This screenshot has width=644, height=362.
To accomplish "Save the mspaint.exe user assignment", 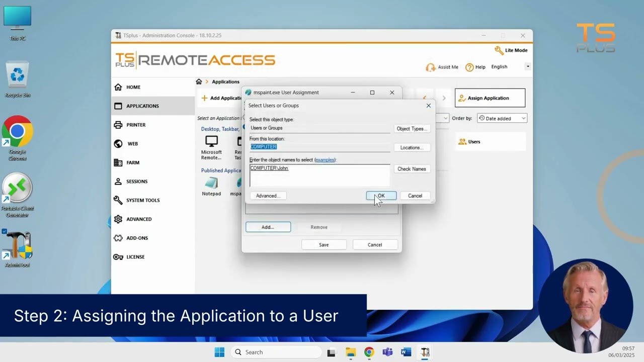I will [324, 245].
